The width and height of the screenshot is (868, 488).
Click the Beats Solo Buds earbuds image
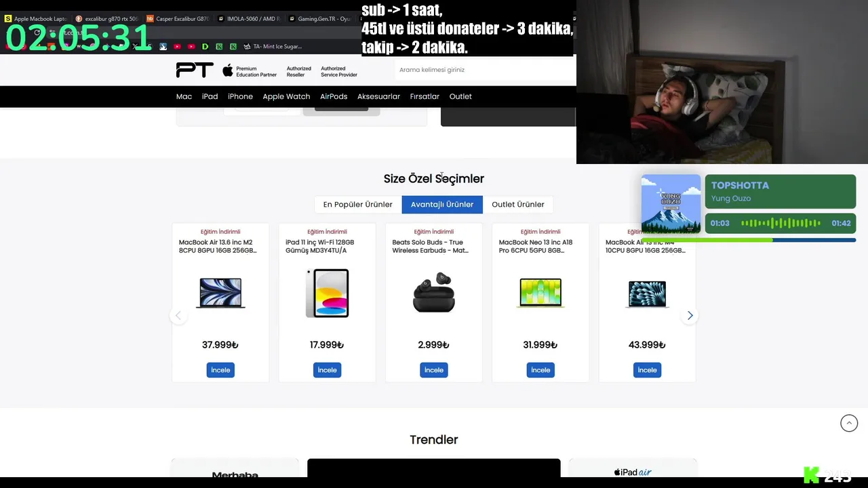click(434, 292)
